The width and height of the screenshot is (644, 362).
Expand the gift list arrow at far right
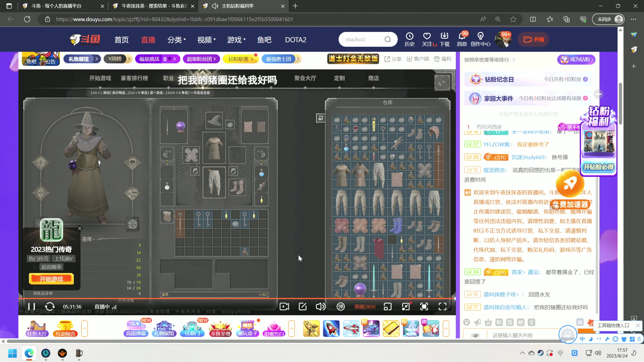[446, 328]
